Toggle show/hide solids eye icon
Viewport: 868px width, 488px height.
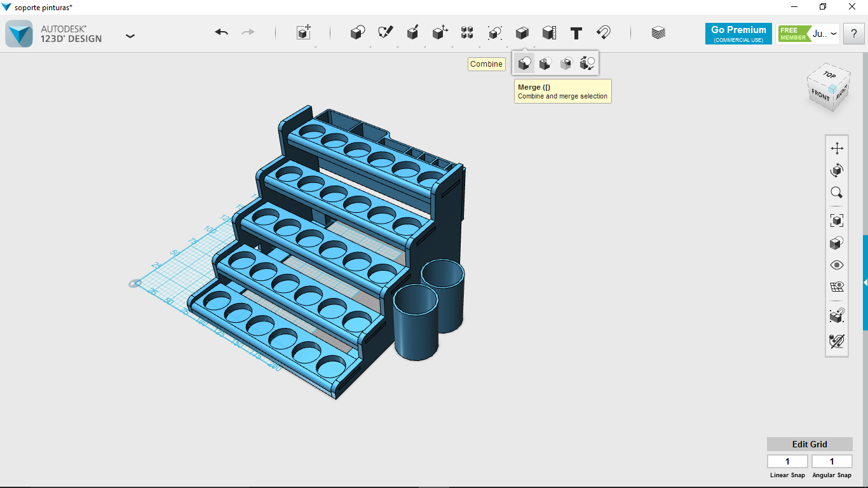coord(837,265)
